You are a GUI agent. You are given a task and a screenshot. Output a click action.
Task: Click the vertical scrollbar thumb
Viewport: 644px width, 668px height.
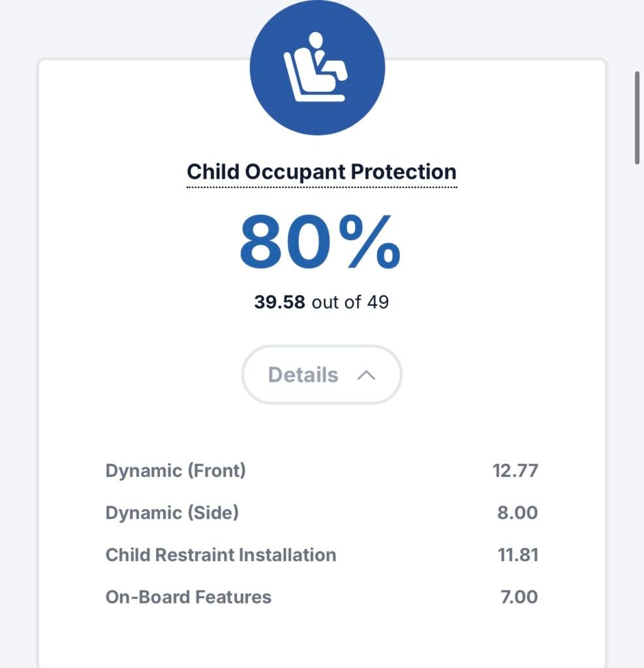pyautogui.click(x=637, y=117)
